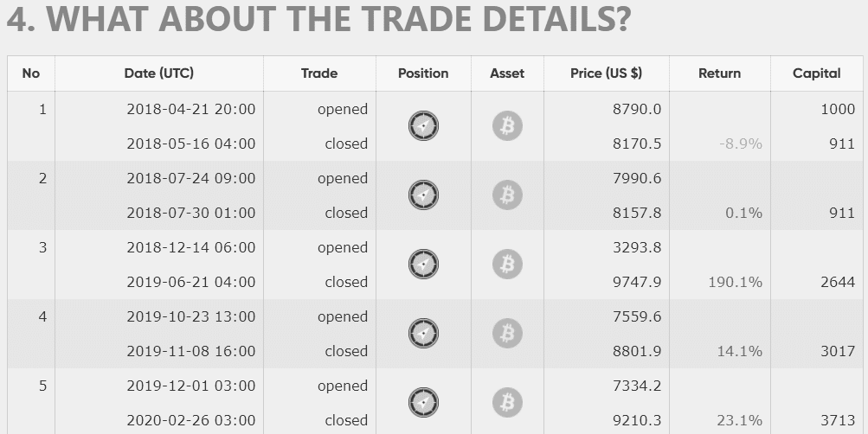Viewport: 868px width, 434px height.
Task: Click the compass position icon for trade 2
Action: 423,195
